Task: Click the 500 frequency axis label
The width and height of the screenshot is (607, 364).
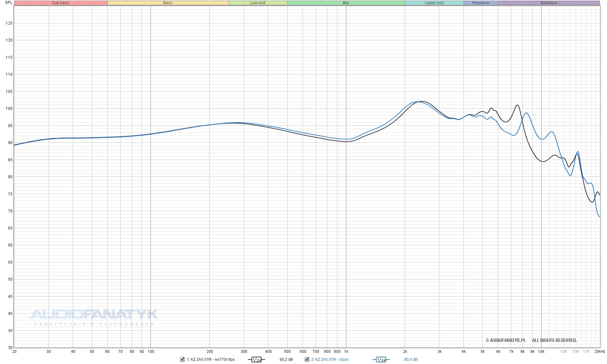Action: [287, 352]
